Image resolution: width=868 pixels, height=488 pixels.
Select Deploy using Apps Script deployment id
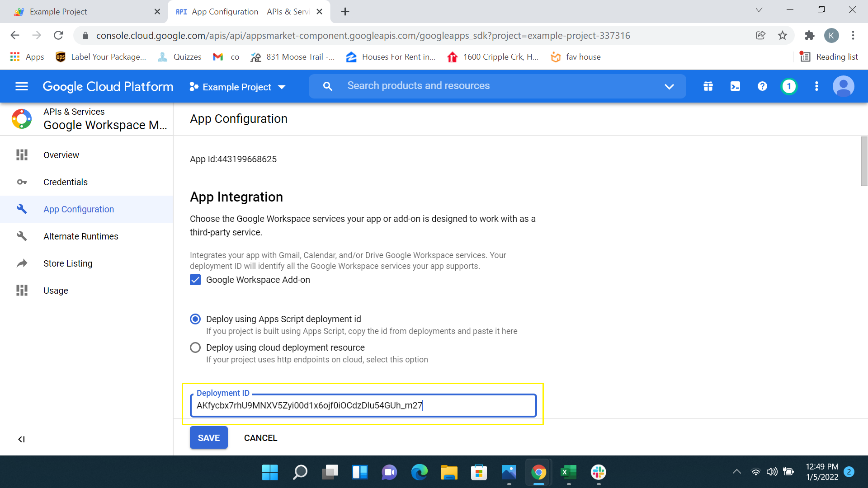click(x=195, y=319)
